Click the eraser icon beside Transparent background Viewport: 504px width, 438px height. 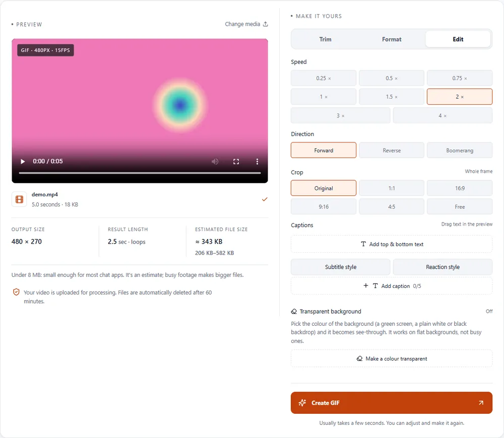pos(294,312)
